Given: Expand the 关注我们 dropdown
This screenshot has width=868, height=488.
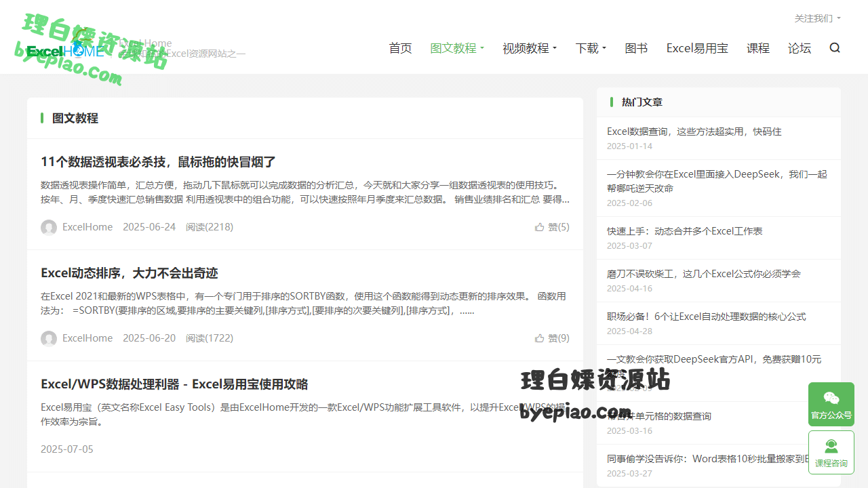Looking at the screenshot, I should (817, 18).
